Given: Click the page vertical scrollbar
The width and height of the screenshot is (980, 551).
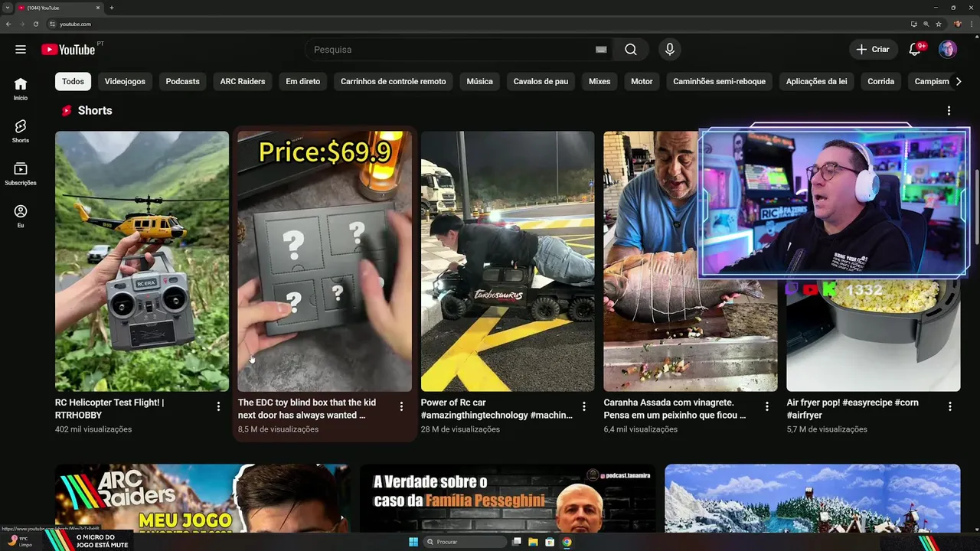Looking at the screenshot, I should coord(976,207).
